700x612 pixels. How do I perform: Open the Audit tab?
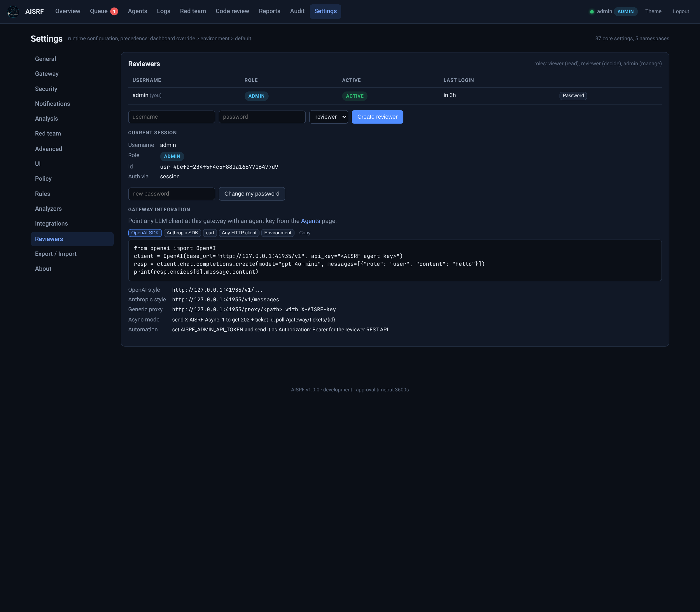(x=297, y=11)
